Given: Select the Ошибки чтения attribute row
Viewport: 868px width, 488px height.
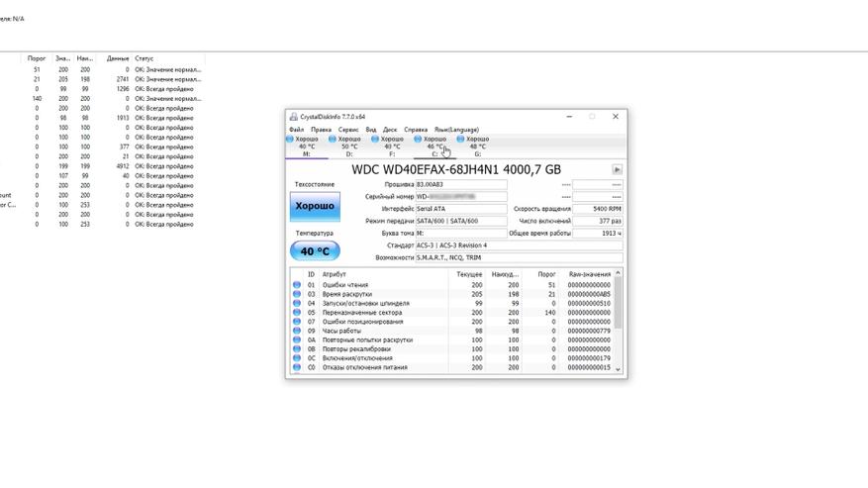Looking at the screenshot, I should [451, 285].
